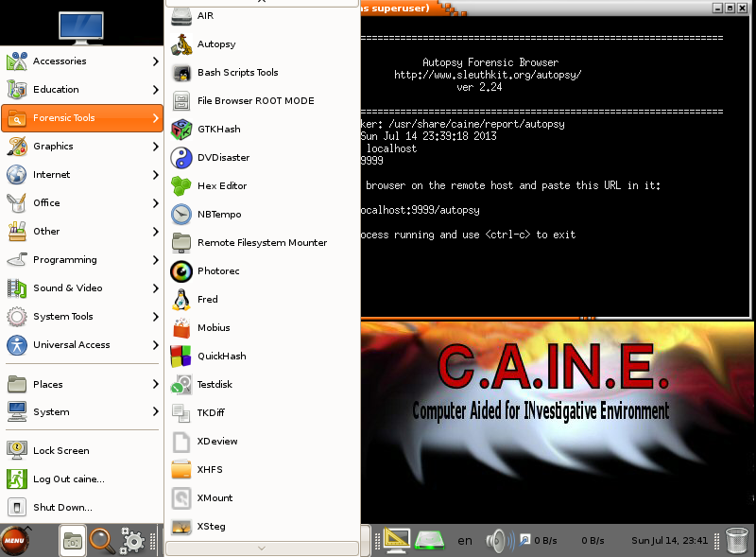This screenshot has width=756, height=557.
Task: Expand the Sound & Video submenu arrow
Action: [x=155, y=288]
